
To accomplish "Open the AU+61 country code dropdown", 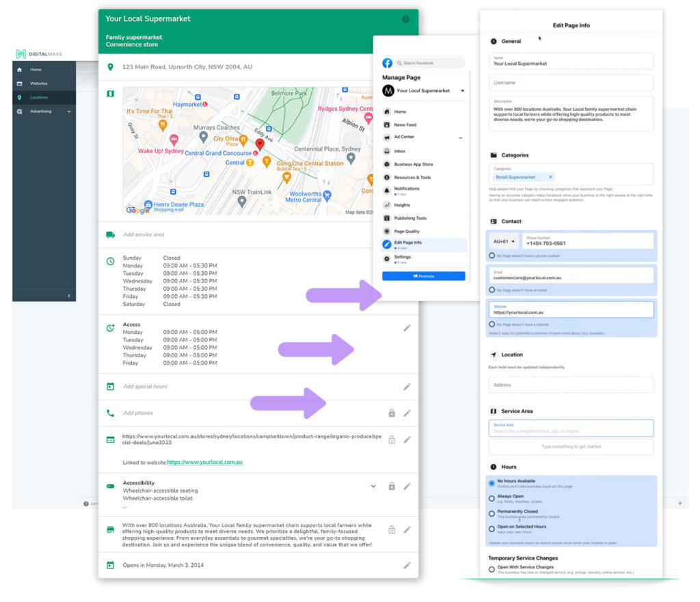I will (504, 241).
